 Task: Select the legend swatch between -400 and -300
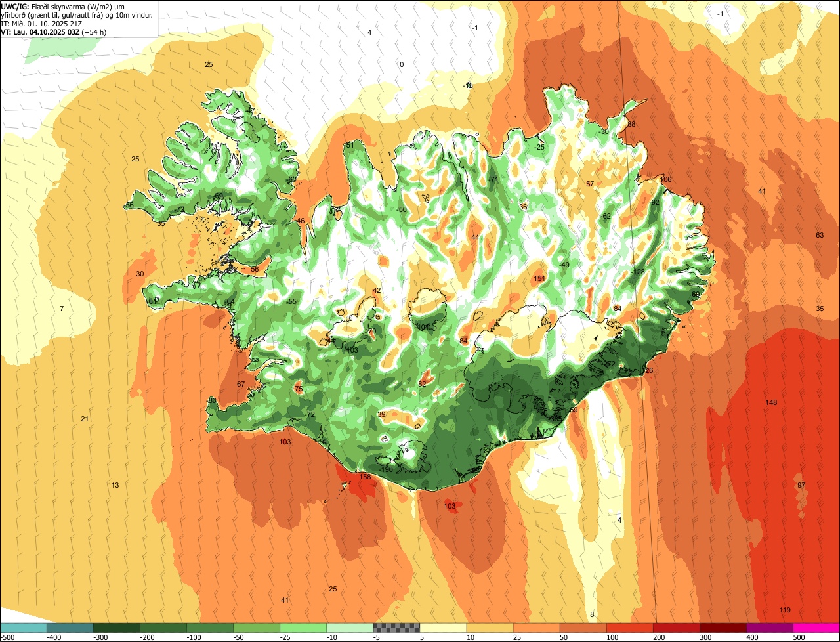click(70, 628)
